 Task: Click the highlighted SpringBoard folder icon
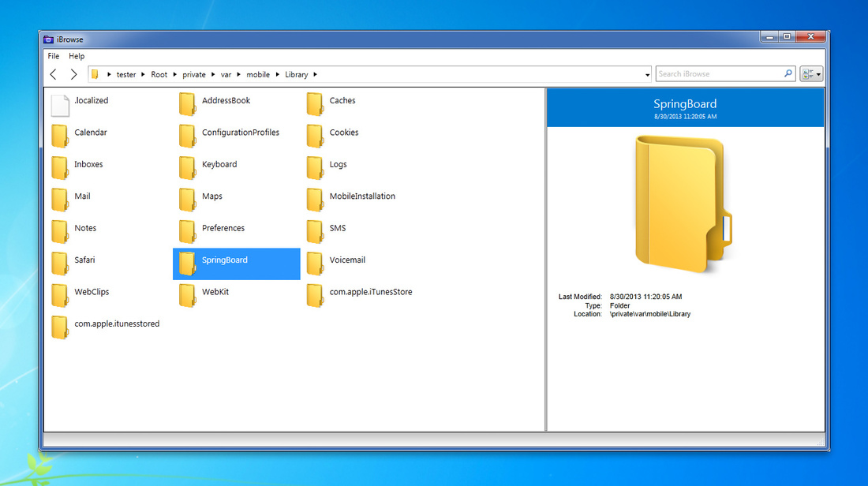[x=188, y=264]
